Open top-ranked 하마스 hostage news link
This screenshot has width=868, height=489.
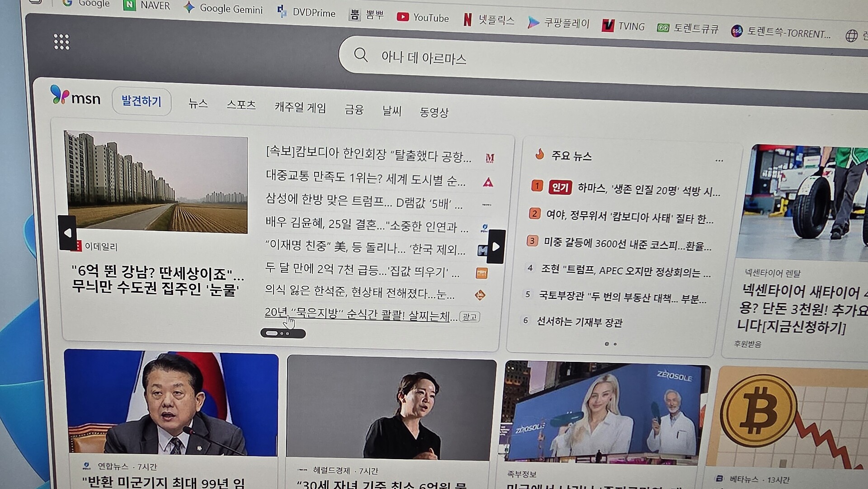648,190
